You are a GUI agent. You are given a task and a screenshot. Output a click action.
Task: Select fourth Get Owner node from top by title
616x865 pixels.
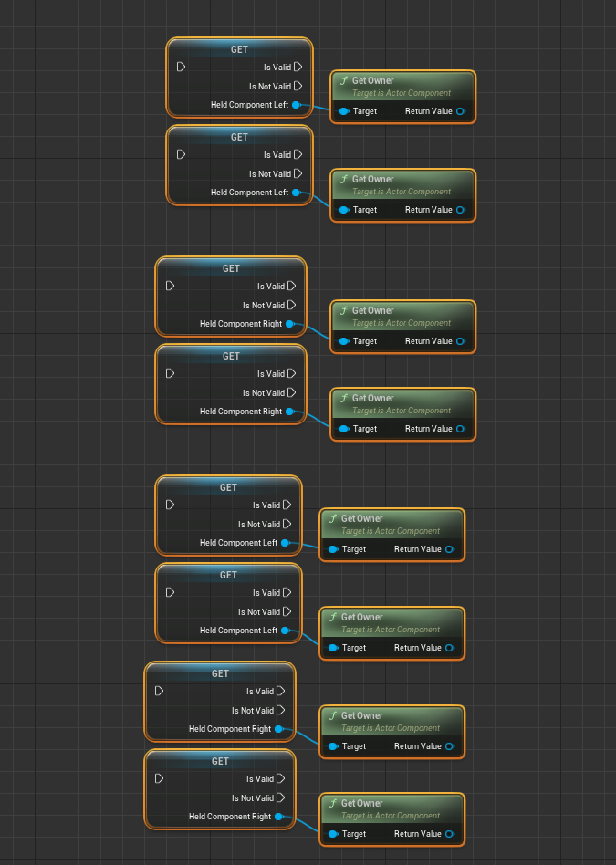(x=373, y=399)
